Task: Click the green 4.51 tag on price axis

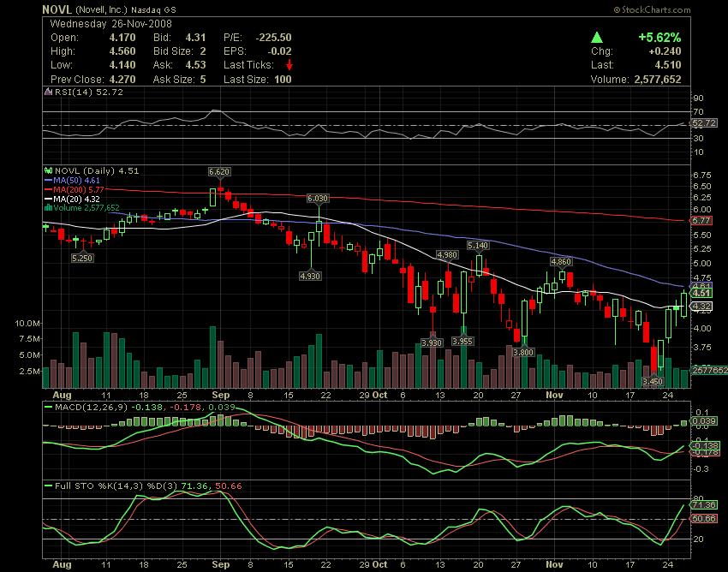Action: click(x=701, y=293)
